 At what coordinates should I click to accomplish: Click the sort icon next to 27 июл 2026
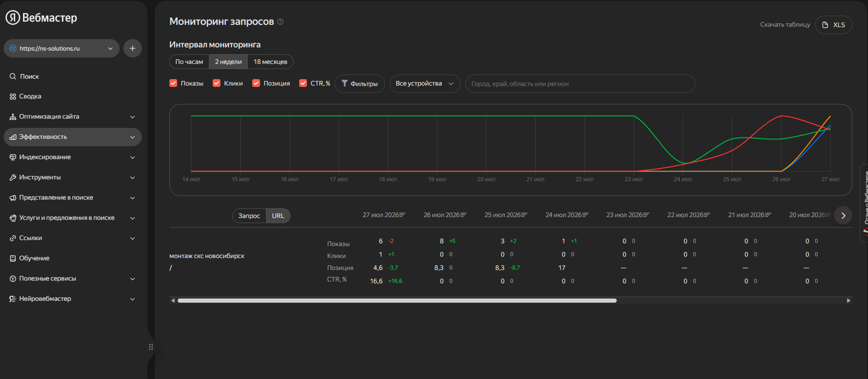click(x=403, y=215)
